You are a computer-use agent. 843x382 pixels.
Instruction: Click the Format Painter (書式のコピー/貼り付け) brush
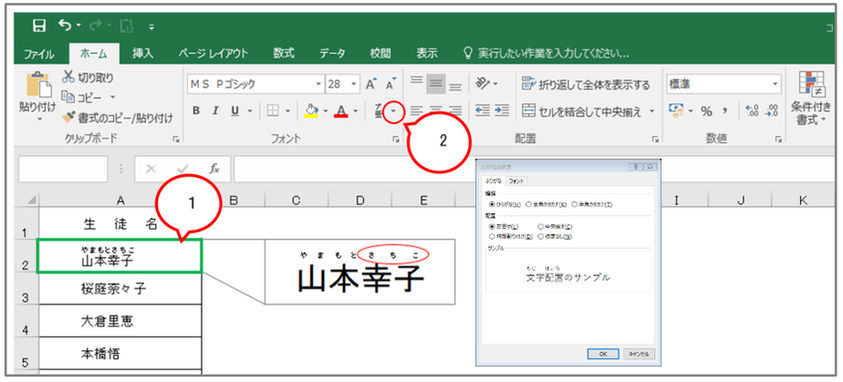(x=68, y=117)
